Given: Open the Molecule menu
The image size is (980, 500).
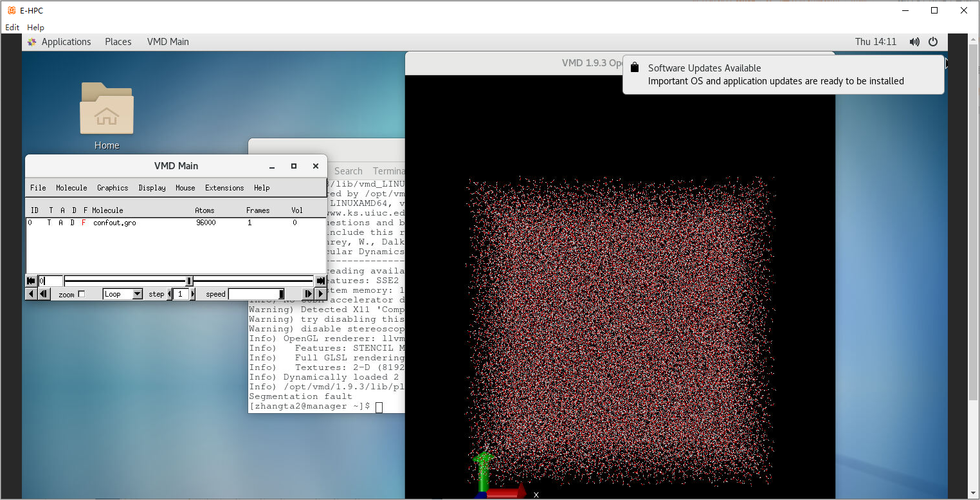Looking at the screenshot, I should 71,188.
